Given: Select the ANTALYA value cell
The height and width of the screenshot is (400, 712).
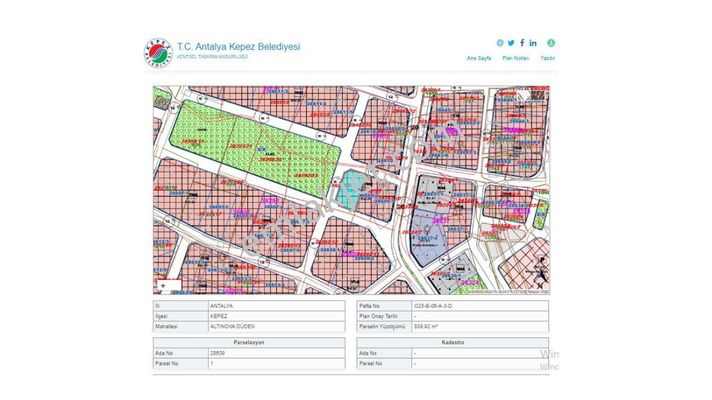Looking at the screenshot, I should tap(276, 306).
